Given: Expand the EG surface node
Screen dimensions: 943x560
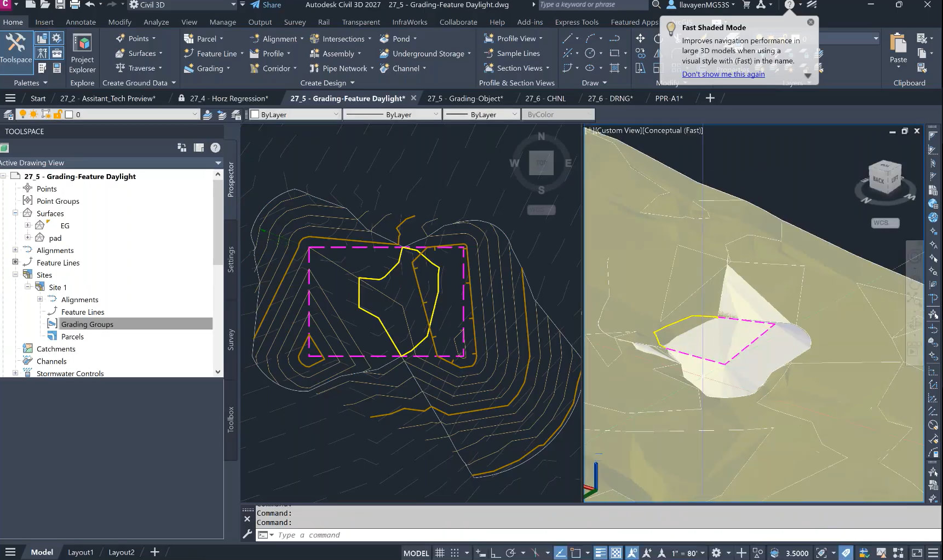Looking at the screenshot, I should click(x=27, y=226).
